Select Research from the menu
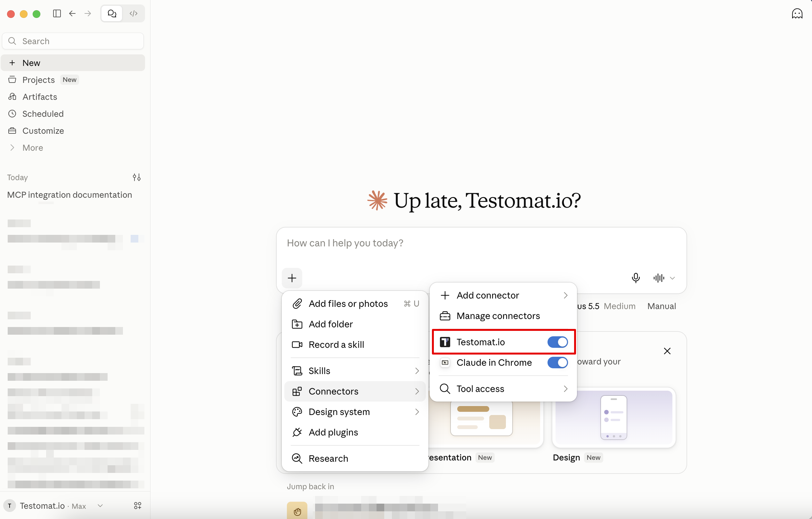The width and height of the screenshot is (812, 519). [x=355, y=459]
